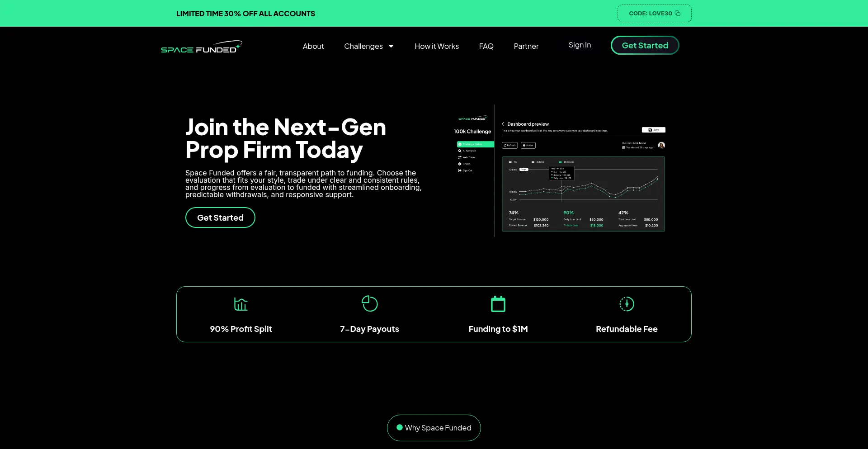
Task: Copy the LOVE30 code via copy icon
Action: pyautogui.click(x=677, y=14)
